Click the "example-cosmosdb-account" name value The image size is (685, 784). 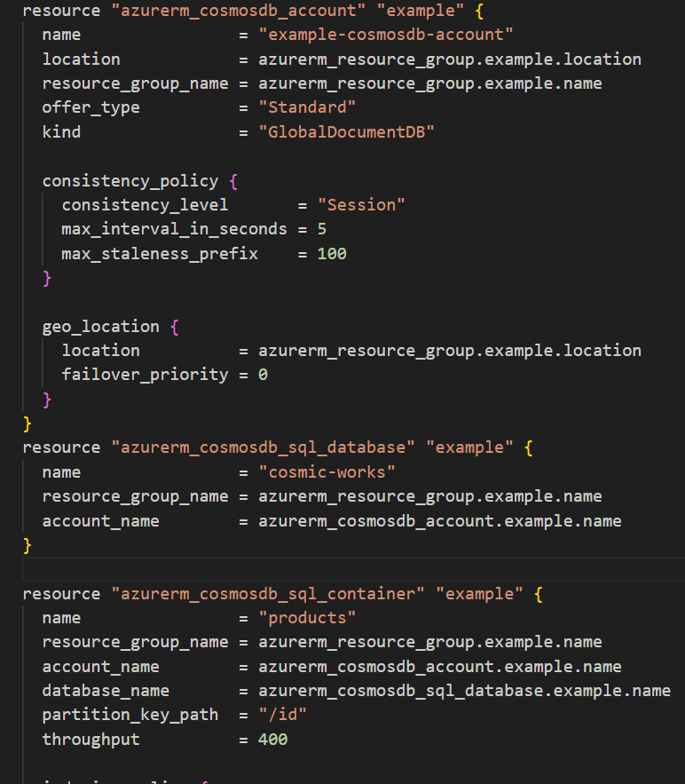tap(386, 35)
